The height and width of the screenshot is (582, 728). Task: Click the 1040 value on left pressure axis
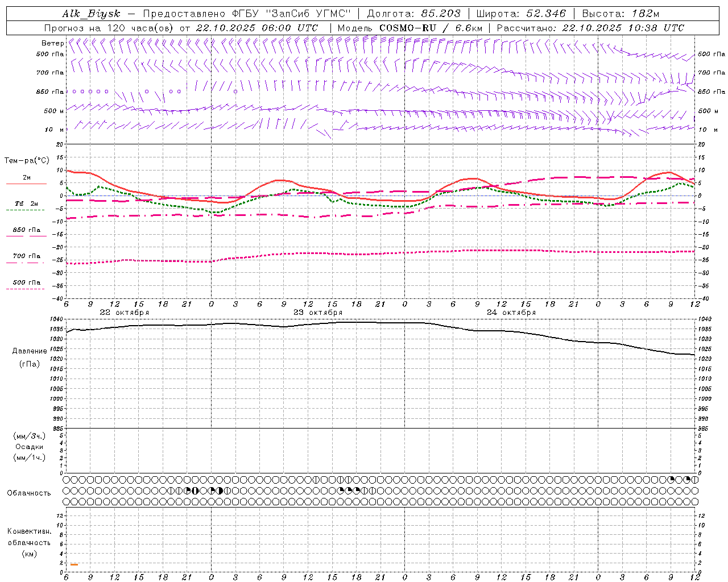tap(57, 319)
